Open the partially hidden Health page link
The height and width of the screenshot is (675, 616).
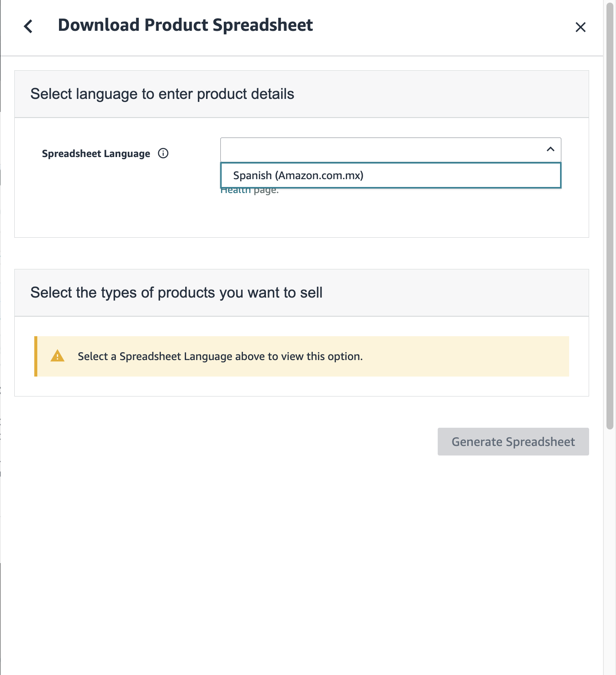tap(236, 191)
